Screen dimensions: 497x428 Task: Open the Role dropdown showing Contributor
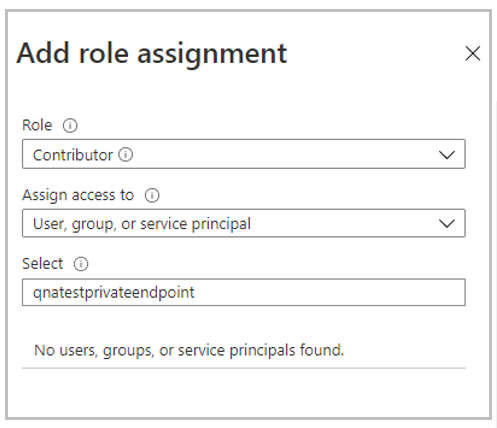point(244,154)
